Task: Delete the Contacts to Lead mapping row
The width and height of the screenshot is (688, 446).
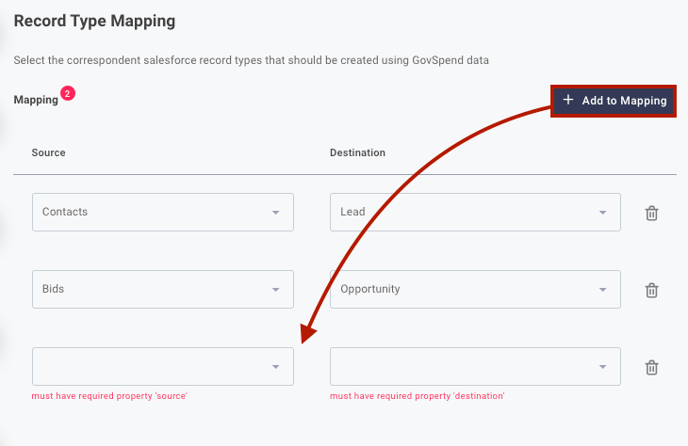Action: click(x=652, y=213)
